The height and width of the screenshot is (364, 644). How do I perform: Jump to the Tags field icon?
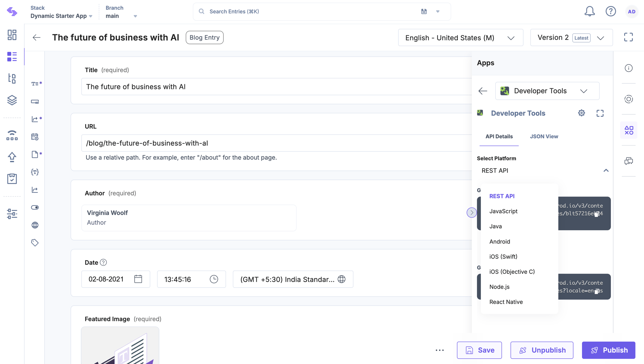pyautogui.click(x=35, y=242)
